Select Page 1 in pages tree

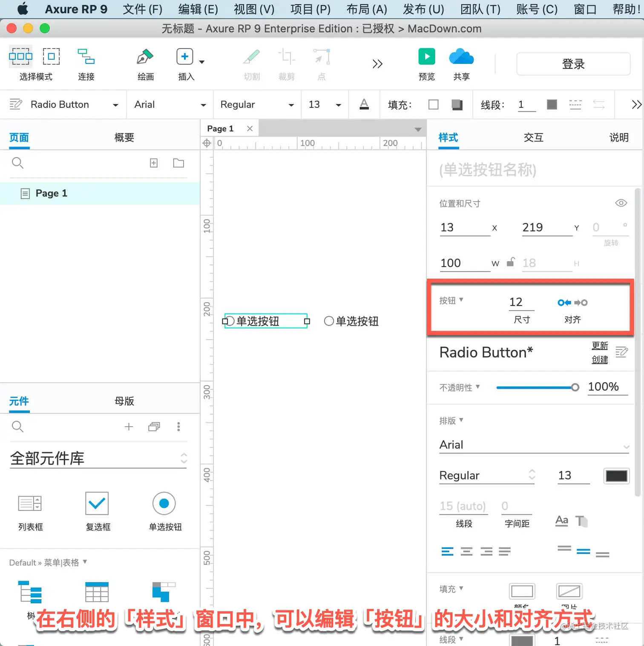point(100,193)
